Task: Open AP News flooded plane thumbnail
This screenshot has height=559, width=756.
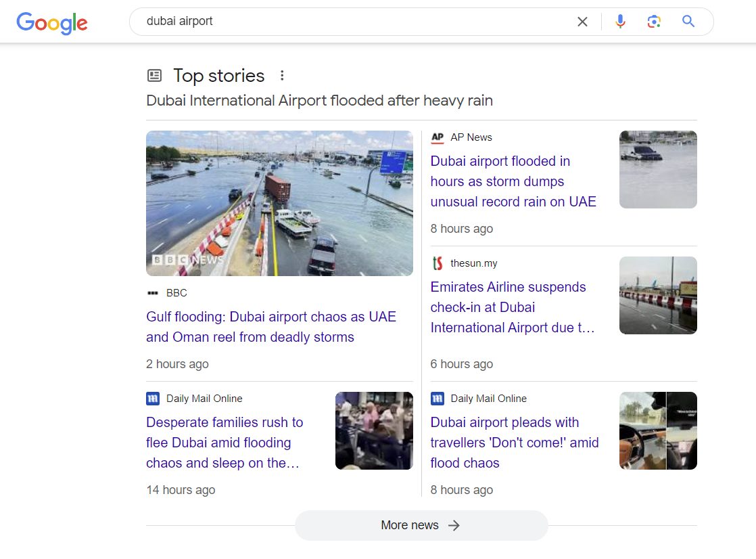Action: pos(658,169)
